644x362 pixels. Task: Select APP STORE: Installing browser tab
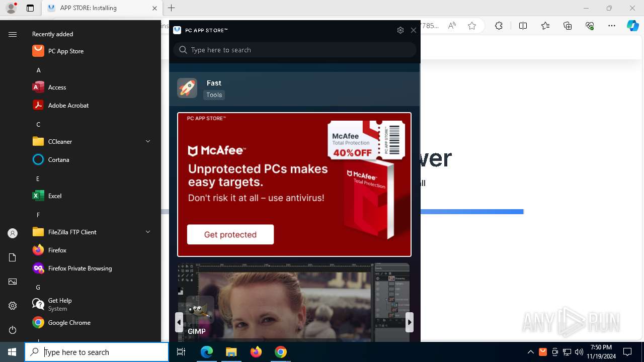(102, 8)
